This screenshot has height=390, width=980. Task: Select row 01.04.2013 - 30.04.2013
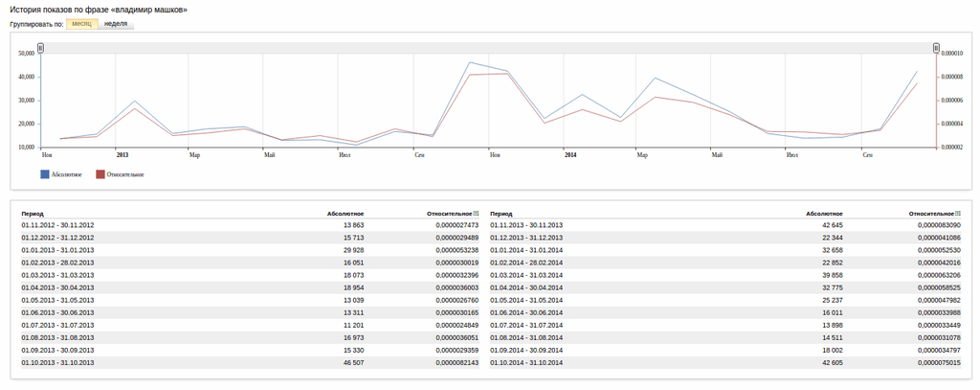(250, 287)
